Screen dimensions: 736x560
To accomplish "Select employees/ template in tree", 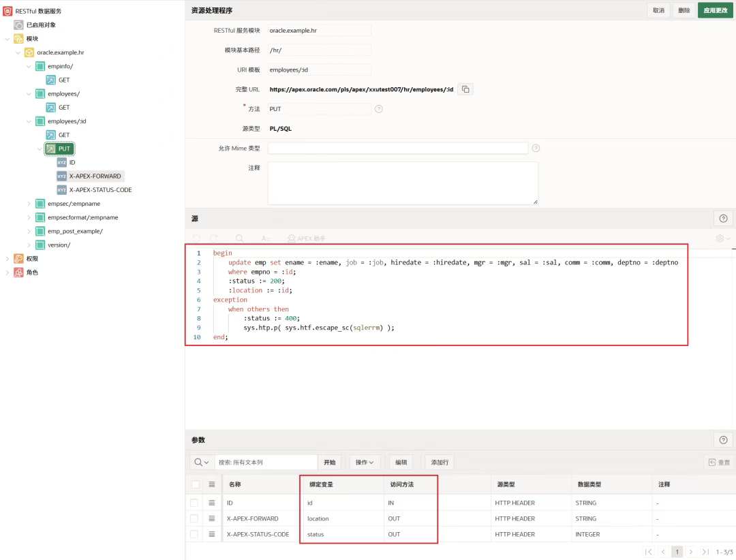I will 64,94.
